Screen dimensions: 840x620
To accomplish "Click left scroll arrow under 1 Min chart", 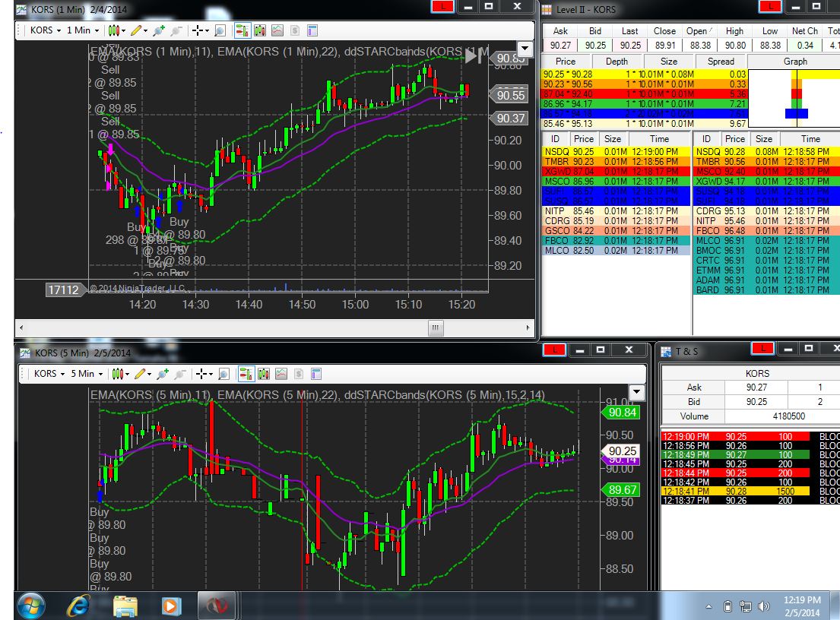I will pyautogui.click(x=21, y=327).
